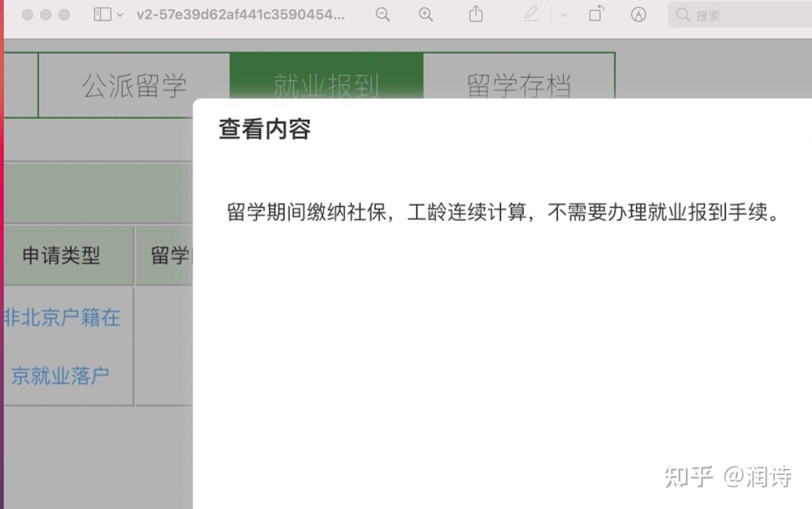Click the file name in title bar

click(241, 15)
